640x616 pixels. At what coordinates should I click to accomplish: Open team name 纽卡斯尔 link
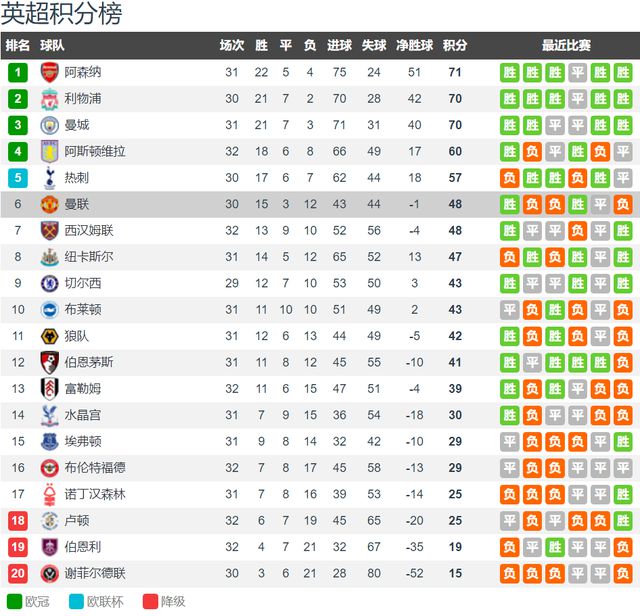point(89,257)
